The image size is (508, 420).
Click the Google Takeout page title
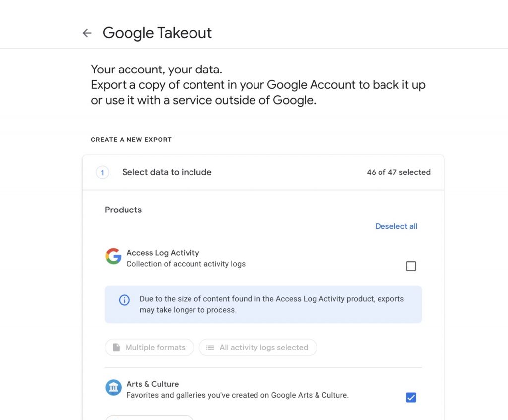(x=157, y=33)
